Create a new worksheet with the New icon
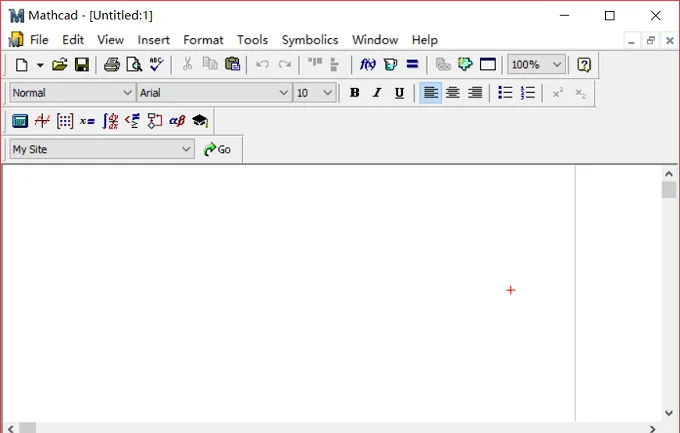This screenshot has width=680, height=433. click(21, 65)
